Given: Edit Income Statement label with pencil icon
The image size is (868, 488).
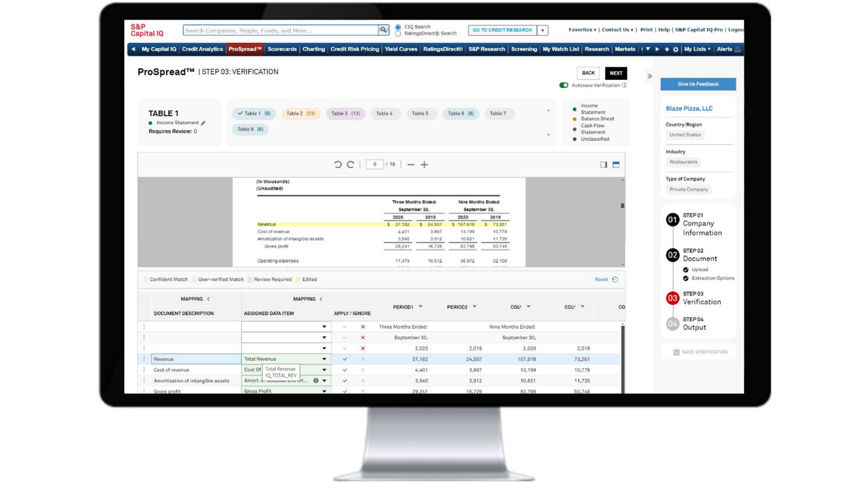Looking at the screenshot, I should pyautogui.click(x=203, y=123).
